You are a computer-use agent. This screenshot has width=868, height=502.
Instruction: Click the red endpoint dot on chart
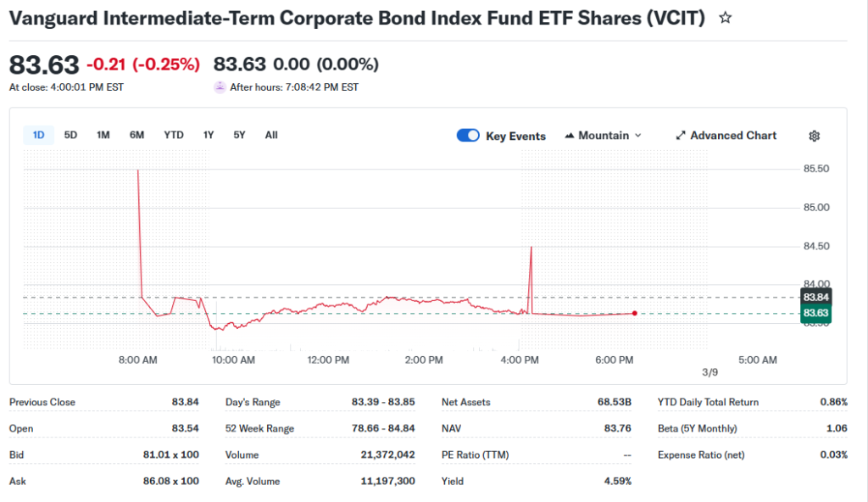pyautogui.click(x=635, y=313)
